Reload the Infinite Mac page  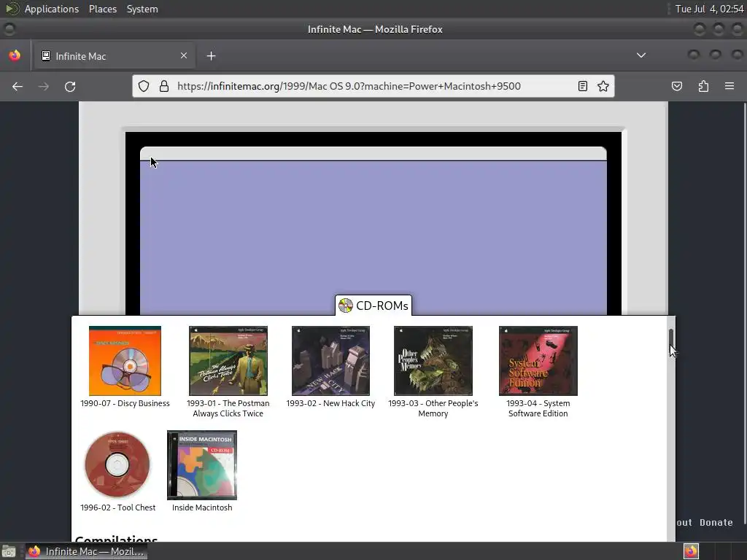[x=70, y=86]
